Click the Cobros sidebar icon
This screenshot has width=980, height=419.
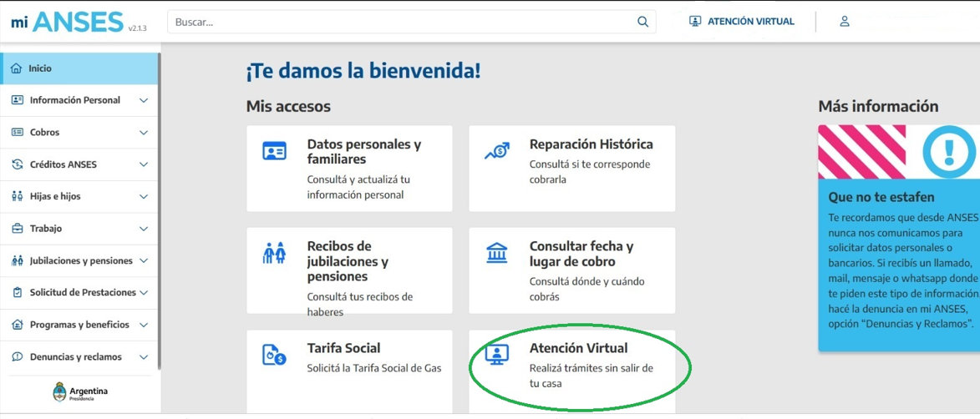point(18,133)
